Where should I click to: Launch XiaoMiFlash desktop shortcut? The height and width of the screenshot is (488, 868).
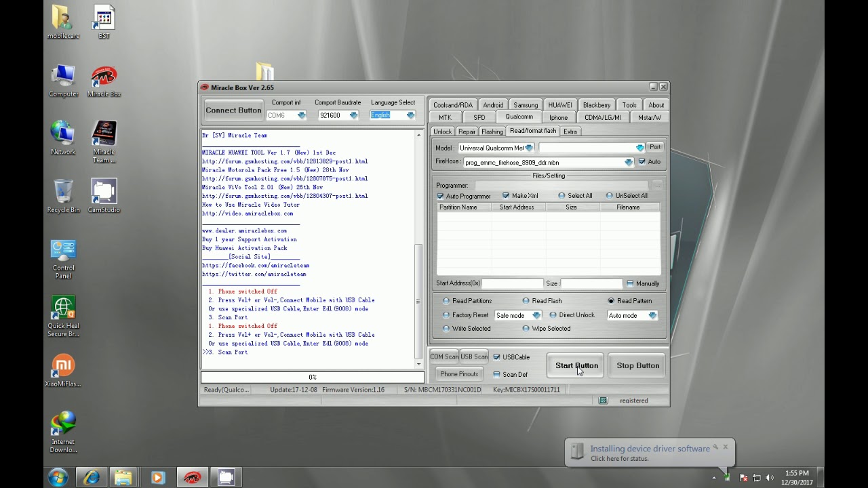(x=63, y=370)
